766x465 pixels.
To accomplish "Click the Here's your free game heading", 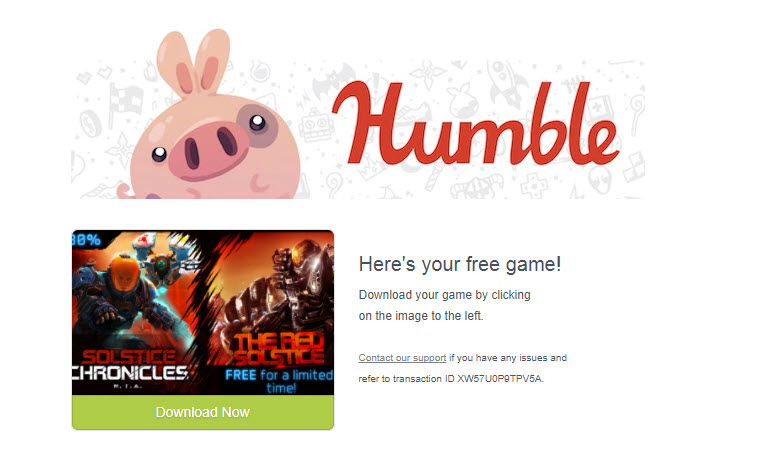I will pyautogui.click(x=460, y=264).
